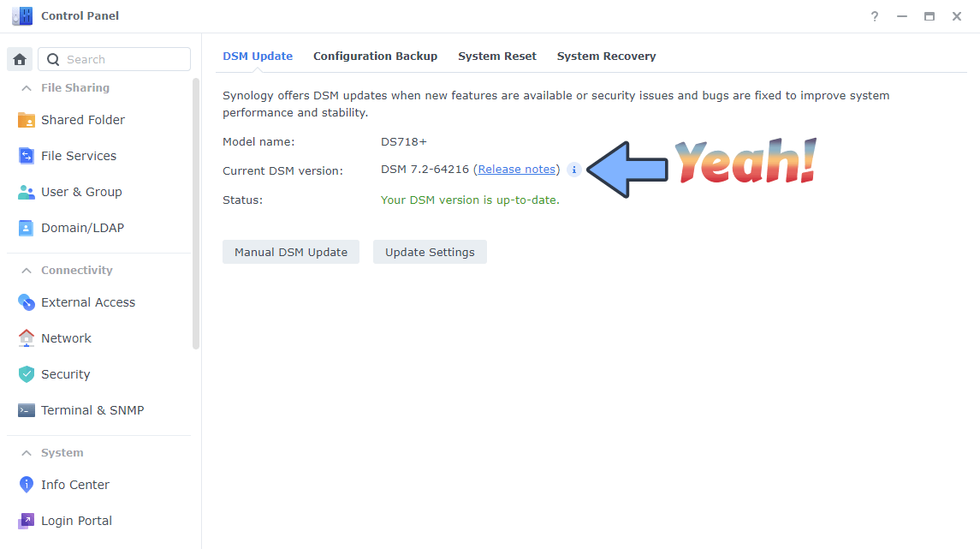Image resolution: width=980 pixels, height=549 pixels.
Task: Open the Login Portal icon
Action: (27, 521)
